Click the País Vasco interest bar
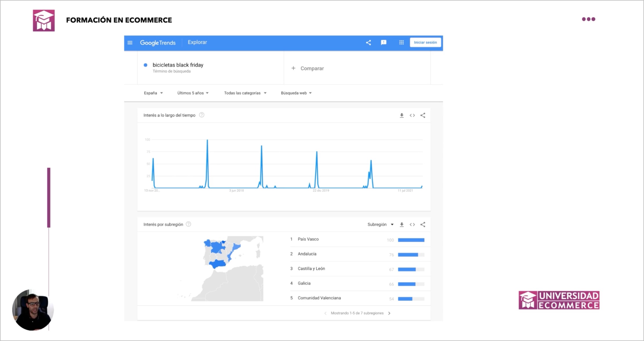The width and height of the screenshot is (644, 341). 411,240
